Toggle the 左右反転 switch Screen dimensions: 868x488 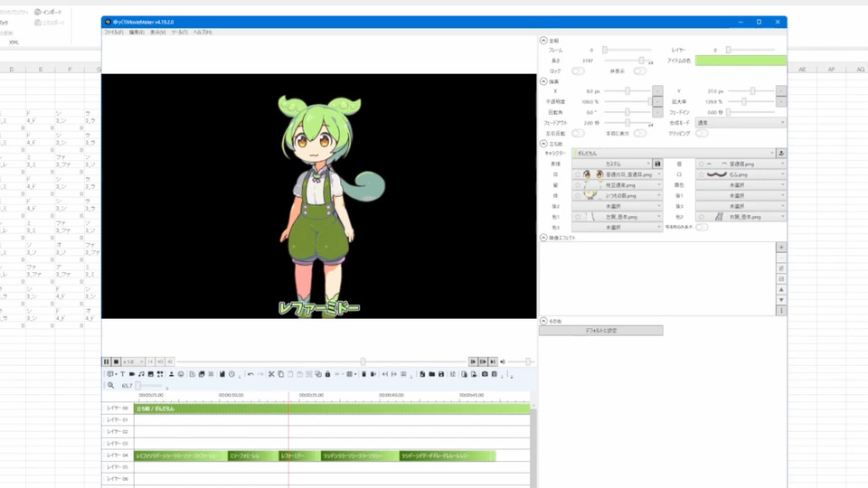tap(578, 133)
